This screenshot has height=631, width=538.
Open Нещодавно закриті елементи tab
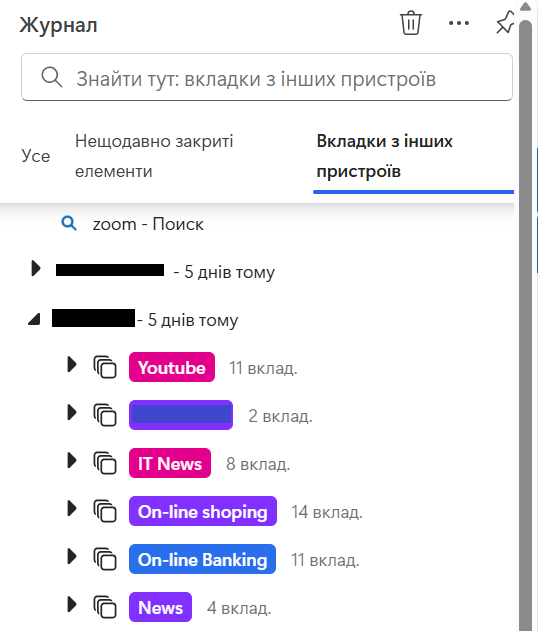click(x=154, y=156)
